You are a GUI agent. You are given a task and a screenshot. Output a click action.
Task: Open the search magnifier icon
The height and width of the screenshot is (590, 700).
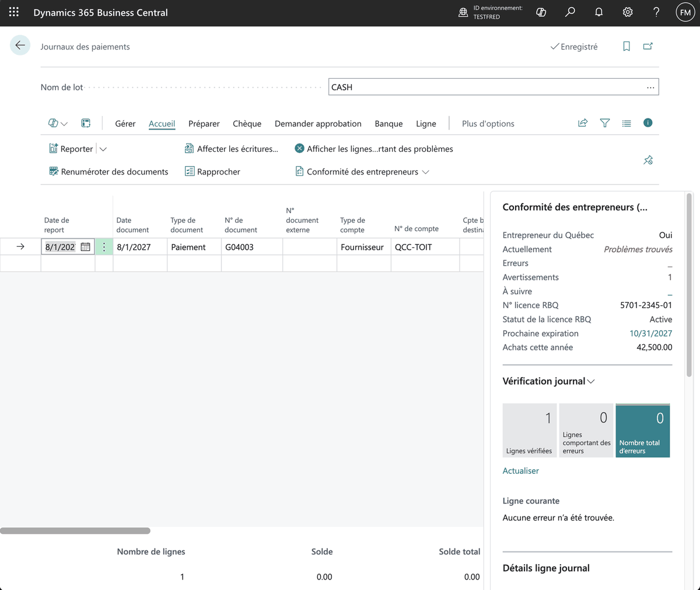(570, 12)
